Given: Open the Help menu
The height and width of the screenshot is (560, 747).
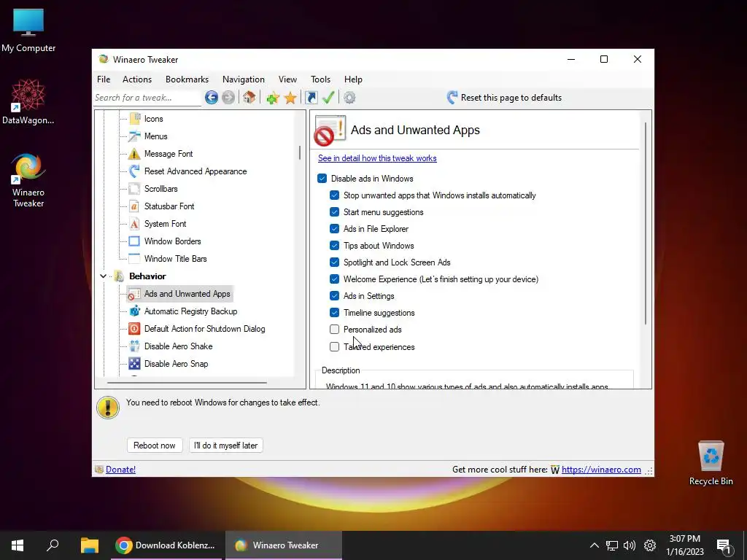Looking at the screenshot, I should (353, 79).
